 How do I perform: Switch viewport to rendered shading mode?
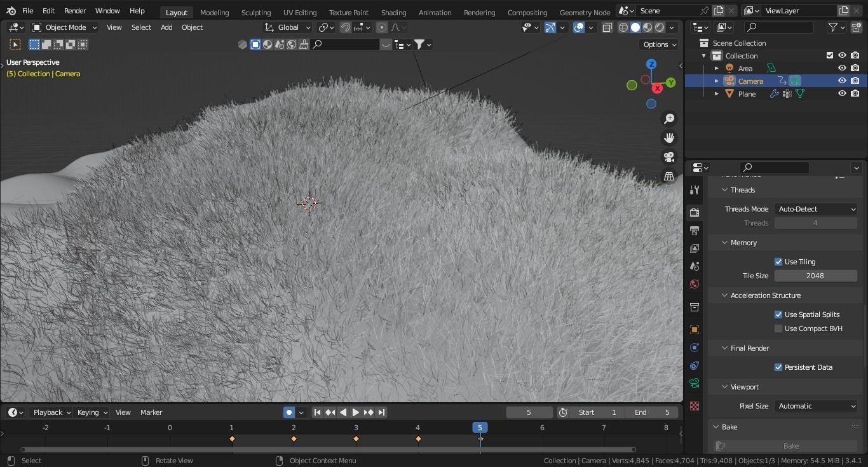pos(659,27)
